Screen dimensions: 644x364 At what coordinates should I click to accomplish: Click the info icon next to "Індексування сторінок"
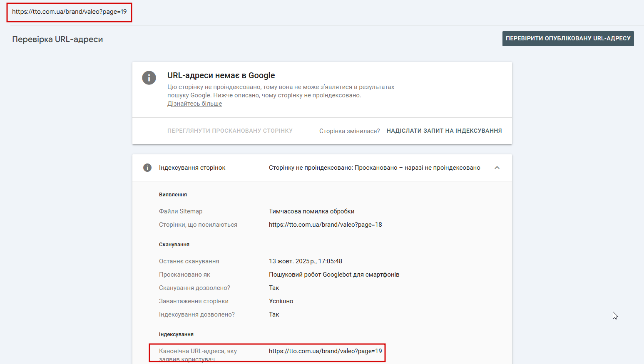147,168
